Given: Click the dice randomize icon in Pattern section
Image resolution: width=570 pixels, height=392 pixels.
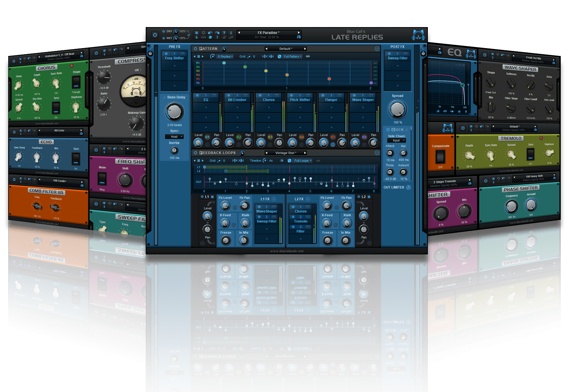Looking at the screenshot, I should 280,56.
